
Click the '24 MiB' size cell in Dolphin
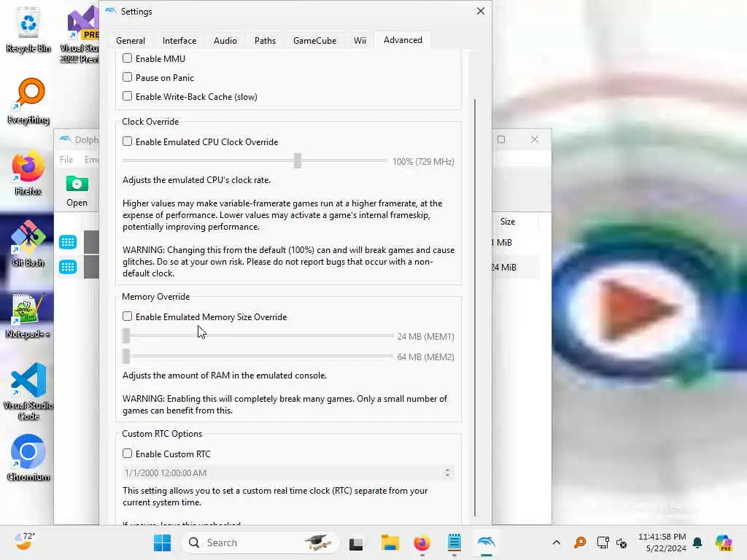click(504, 267)
